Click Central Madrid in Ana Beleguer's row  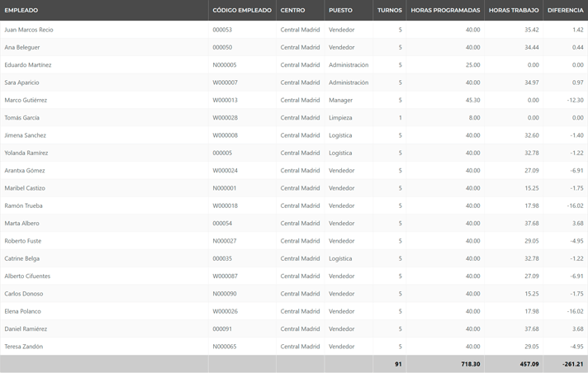tap(300, 47)
